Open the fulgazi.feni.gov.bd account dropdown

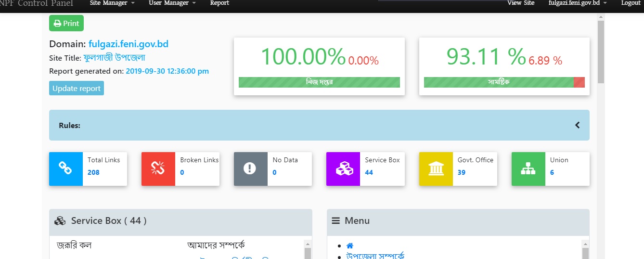point(578,3)
